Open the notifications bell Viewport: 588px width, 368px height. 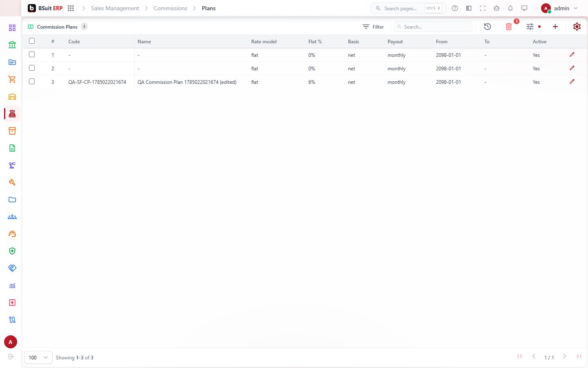[510, 8]
